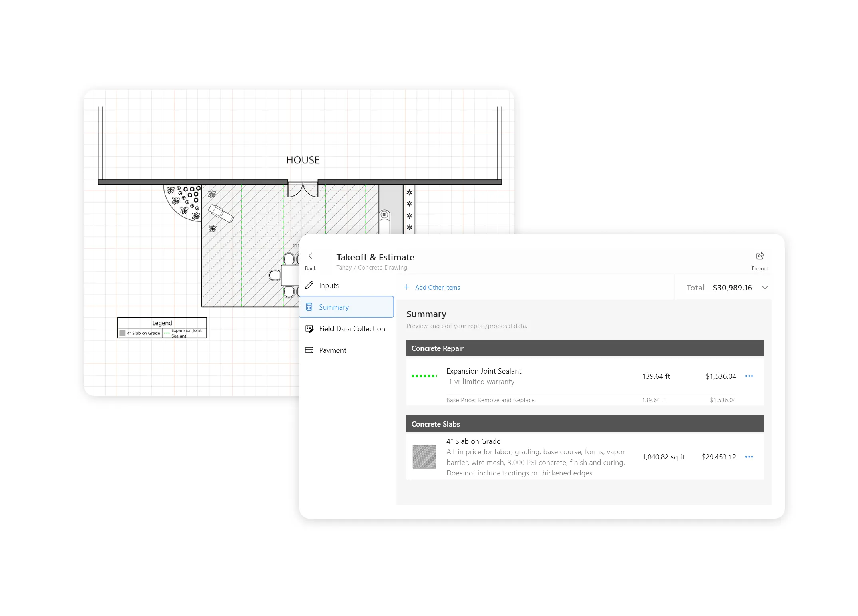Click the Total $30,989.16 amount
Screen dimensions: 858x616
(x=732, y=288)
